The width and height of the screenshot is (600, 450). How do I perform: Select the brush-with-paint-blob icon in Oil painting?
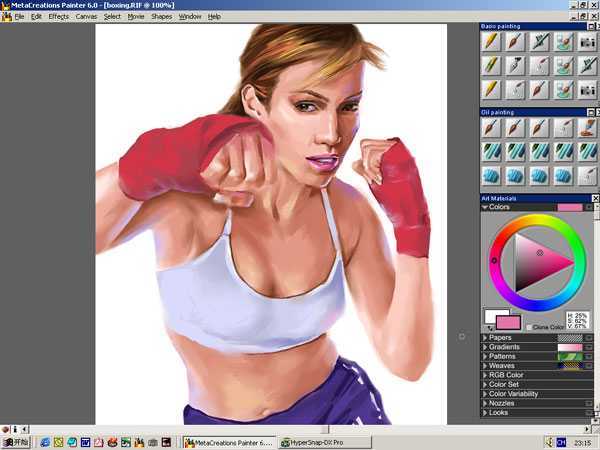587,128
